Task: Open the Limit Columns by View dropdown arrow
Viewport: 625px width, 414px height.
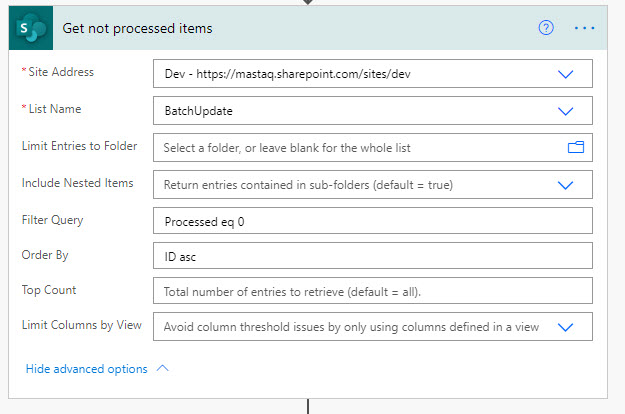Action: click(x=566, y=327)
